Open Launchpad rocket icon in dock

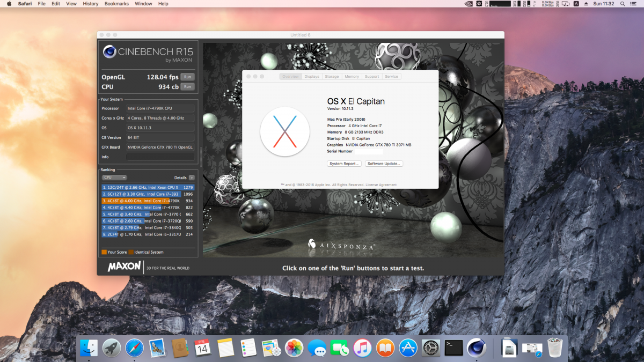point(112,348)
